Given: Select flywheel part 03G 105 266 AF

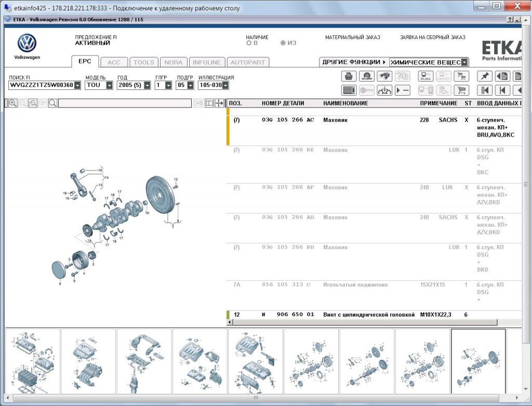Looking at the screenshot, I should click(x=374, y=198).
